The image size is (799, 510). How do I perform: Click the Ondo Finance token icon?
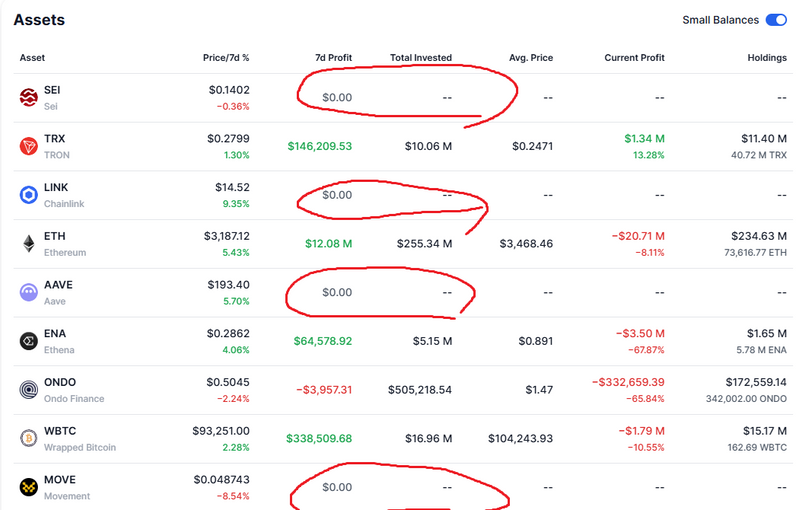29,390
